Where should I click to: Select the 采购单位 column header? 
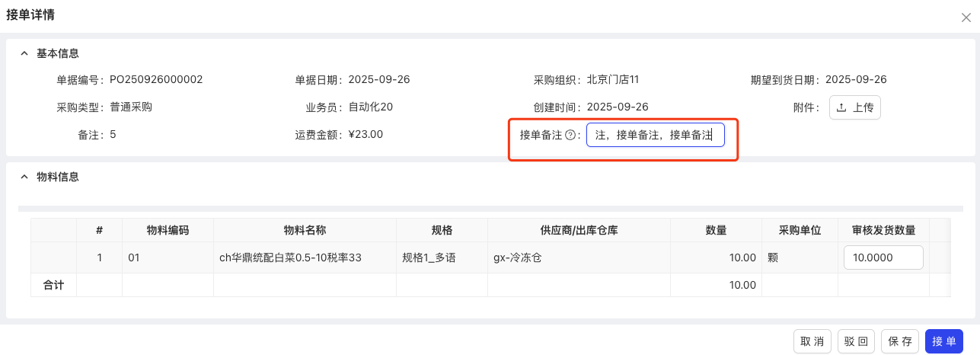[x=800, y=230]
